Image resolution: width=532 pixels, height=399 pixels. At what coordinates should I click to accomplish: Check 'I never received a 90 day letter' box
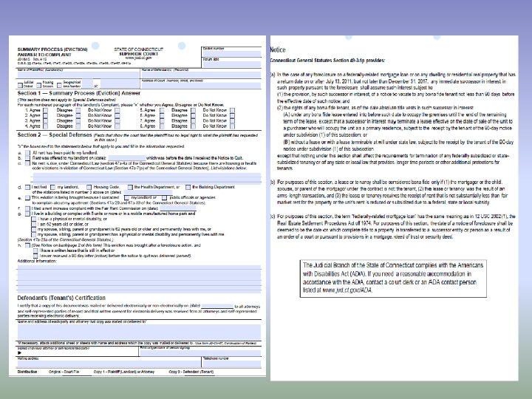[x=35, y=256]
